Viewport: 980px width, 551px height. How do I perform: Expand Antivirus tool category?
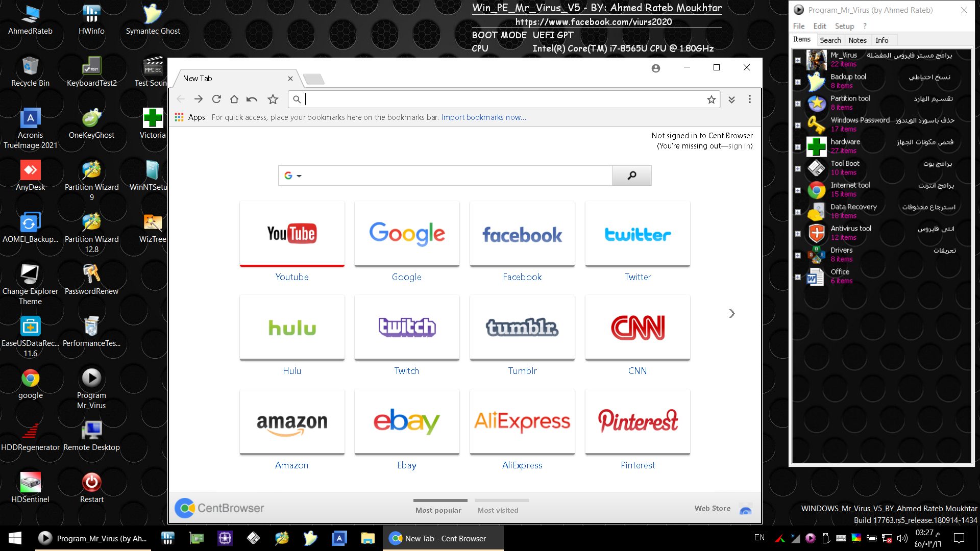coord(798,234)
